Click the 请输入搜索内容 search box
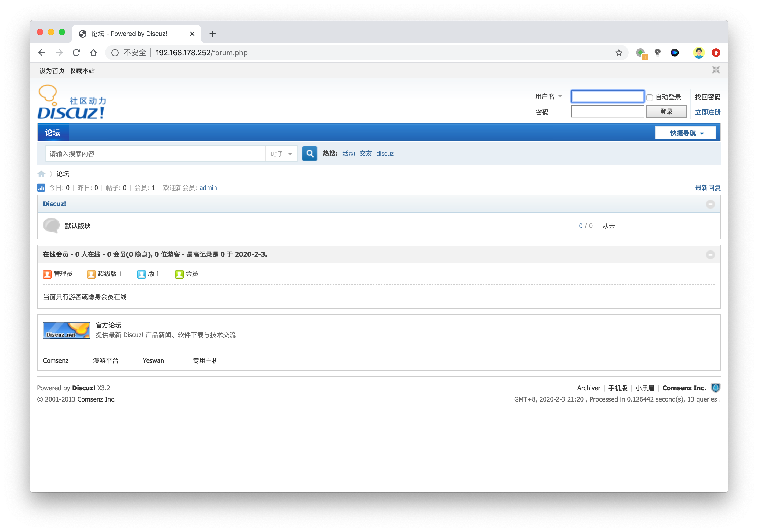 tap(155, 154)
